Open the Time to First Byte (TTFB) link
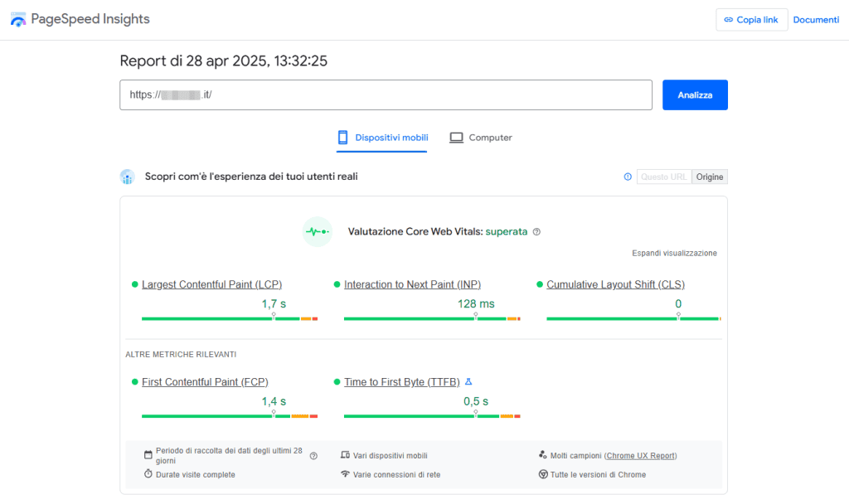849x504 pixels. 402,381
